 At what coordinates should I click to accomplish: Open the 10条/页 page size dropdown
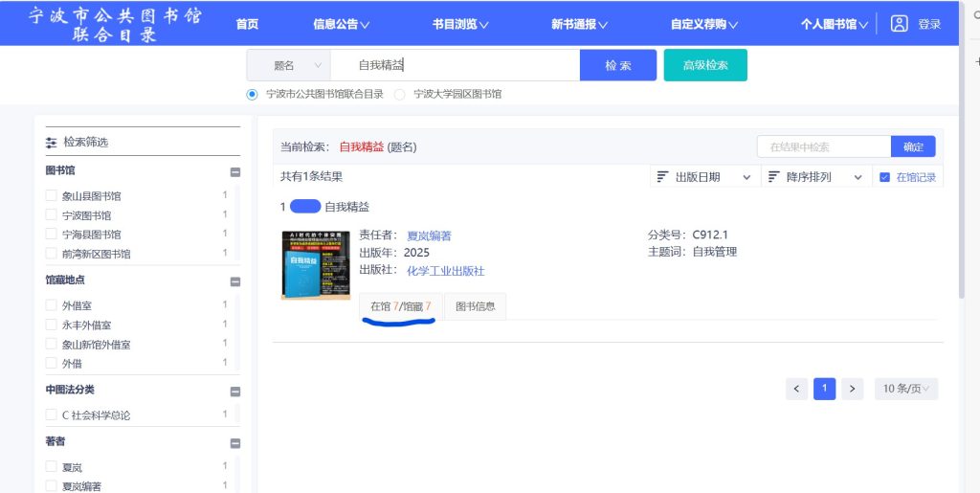point(905,389)
